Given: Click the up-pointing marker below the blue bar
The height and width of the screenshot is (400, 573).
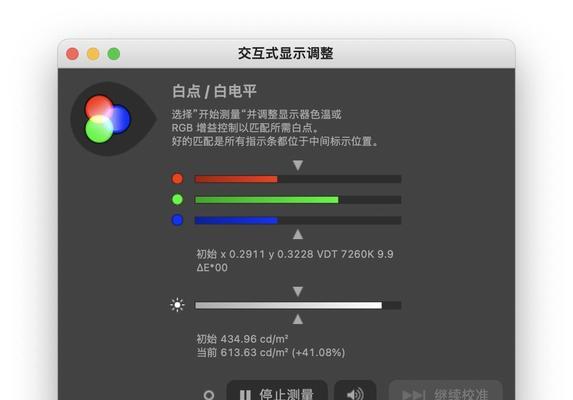Looking at the screenshot, I should coord(298,234).
